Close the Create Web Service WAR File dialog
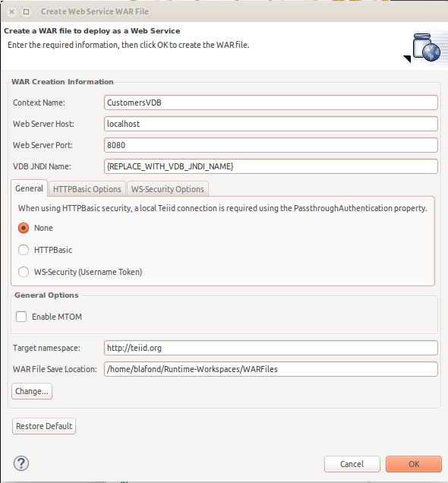Viewport: 448px width, 483px height. click(11, 11)
